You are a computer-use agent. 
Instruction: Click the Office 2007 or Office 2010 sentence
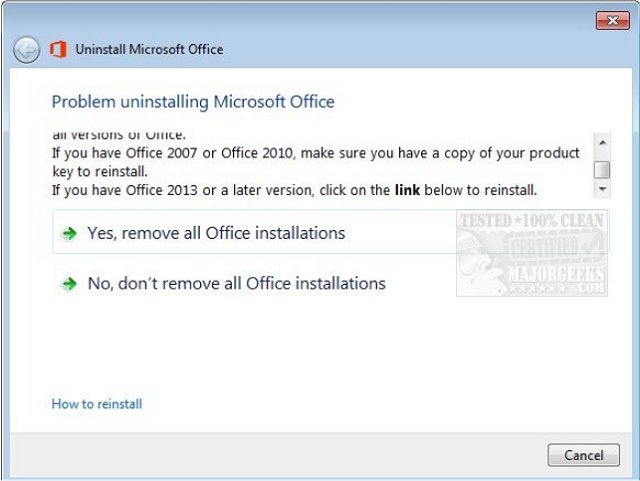pos(315,153)
